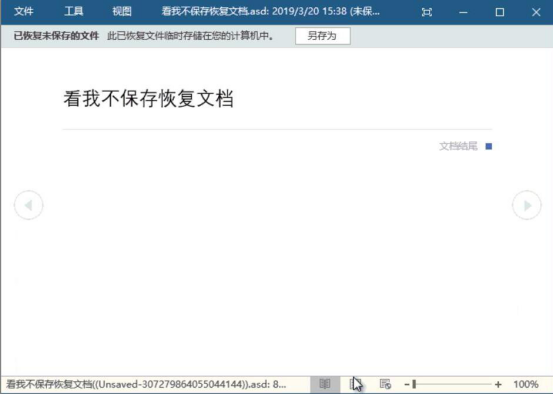
Task: Switch to Web Layout view icon
Action: pos(385,384)
